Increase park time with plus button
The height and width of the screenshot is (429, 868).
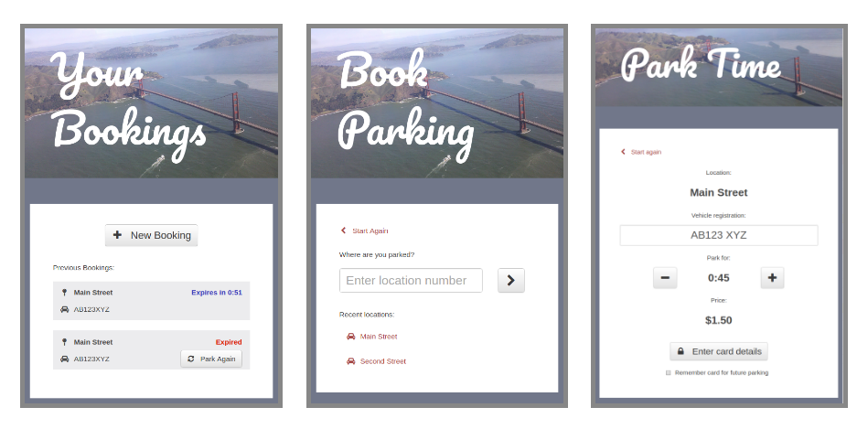click(772, 278)
